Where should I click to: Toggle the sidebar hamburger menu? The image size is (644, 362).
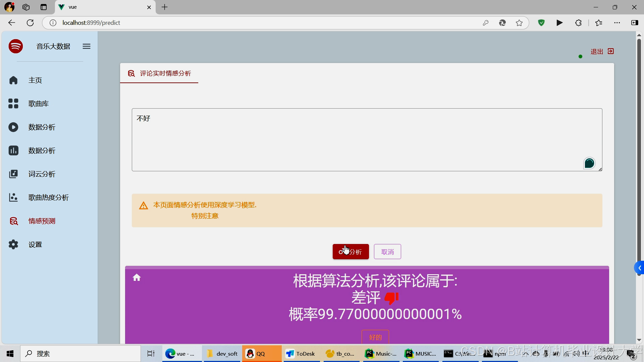click(x=87, y=46)
